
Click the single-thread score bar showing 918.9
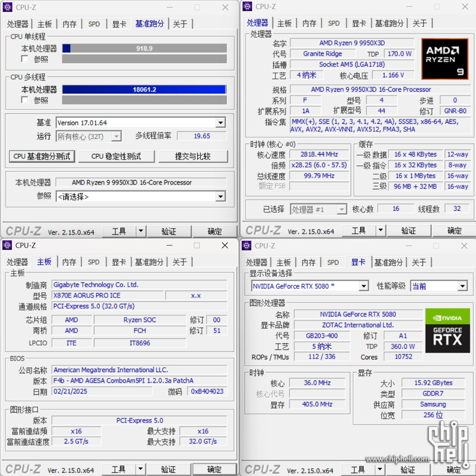pos(145,48)
